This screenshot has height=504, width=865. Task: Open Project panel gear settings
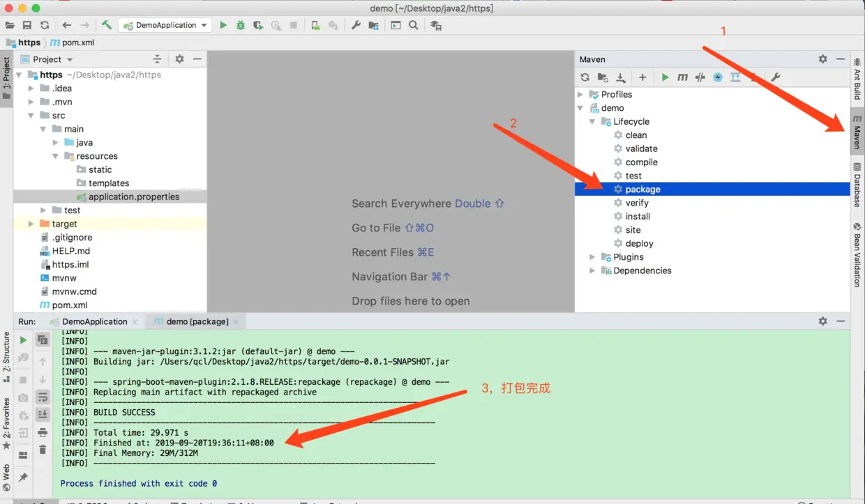tap(179, 59)
